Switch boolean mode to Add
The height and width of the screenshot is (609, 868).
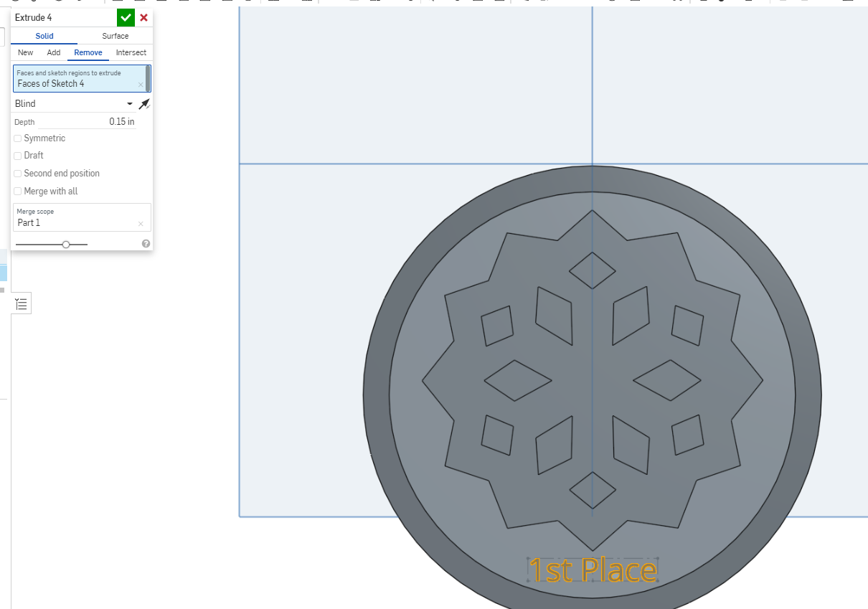point(53,52)
